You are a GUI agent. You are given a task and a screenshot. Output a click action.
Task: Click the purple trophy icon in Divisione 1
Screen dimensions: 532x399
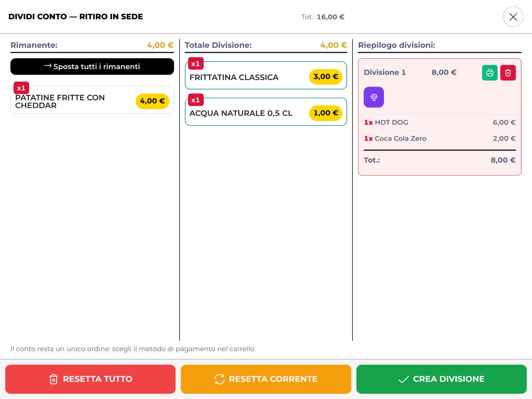click(x=374, y=97)
